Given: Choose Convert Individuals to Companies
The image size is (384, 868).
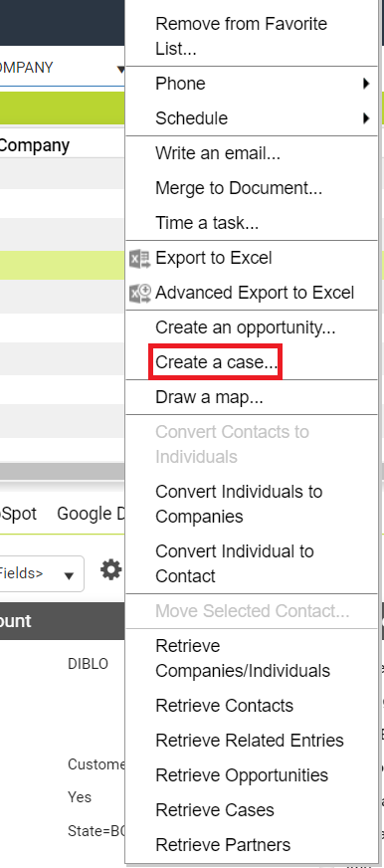Looking at the screenshot, I should coord(239,504).
